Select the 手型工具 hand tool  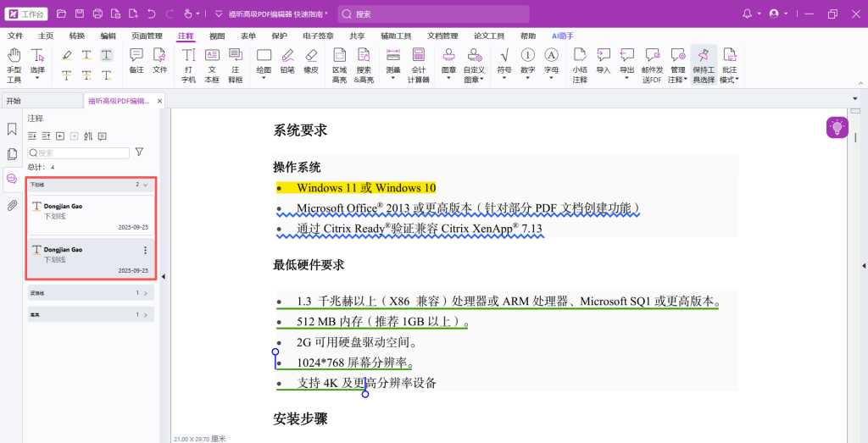[14, 64]
